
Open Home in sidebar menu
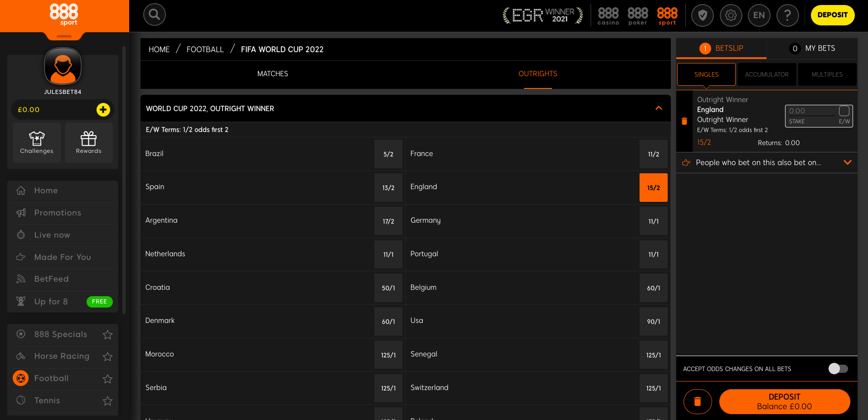(x=63, y=191)
